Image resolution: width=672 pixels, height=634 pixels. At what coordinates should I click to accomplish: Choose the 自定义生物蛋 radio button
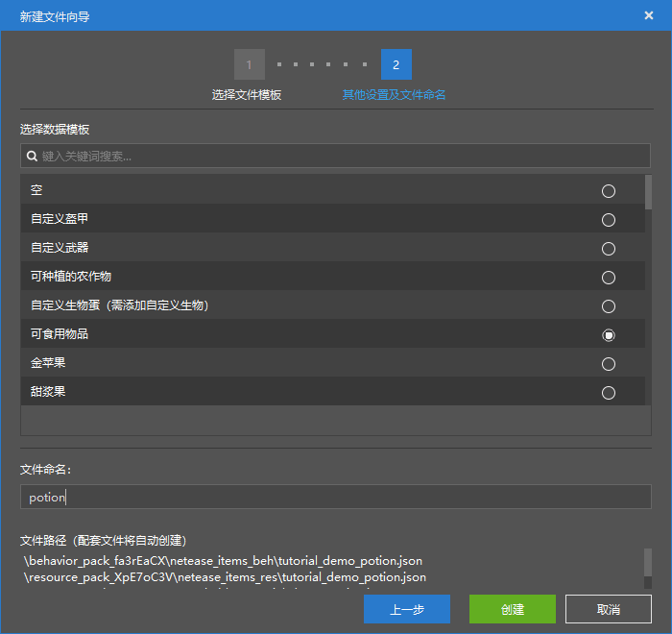(608, 306)
